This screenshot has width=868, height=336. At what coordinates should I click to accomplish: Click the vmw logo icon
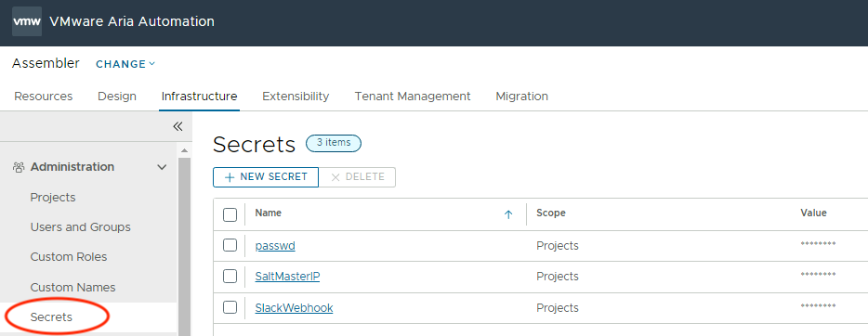point(27,21)
